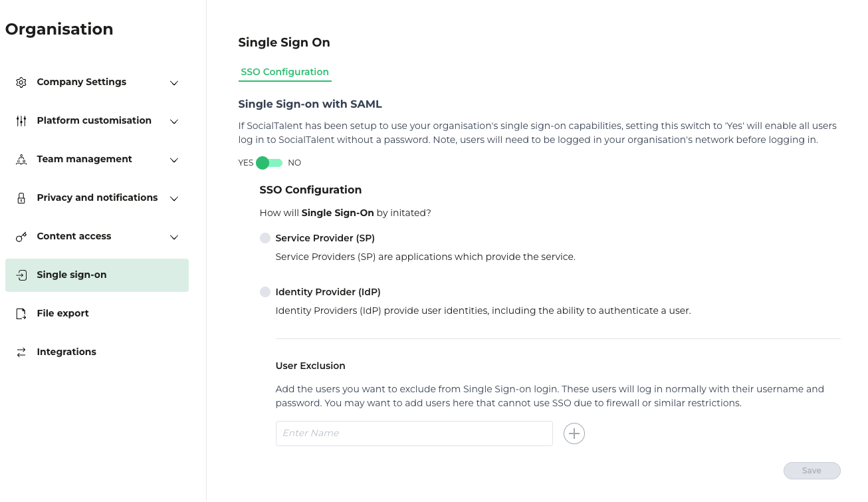Click the Save button
The width and height of the screenshot is (868, 502).
[x=812, y=471]
